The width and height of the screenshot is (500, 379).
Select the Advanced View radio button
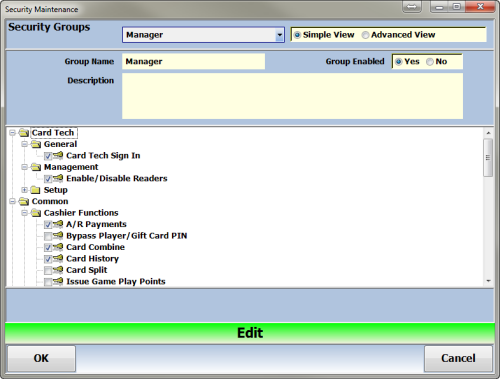tap(365, 35)
